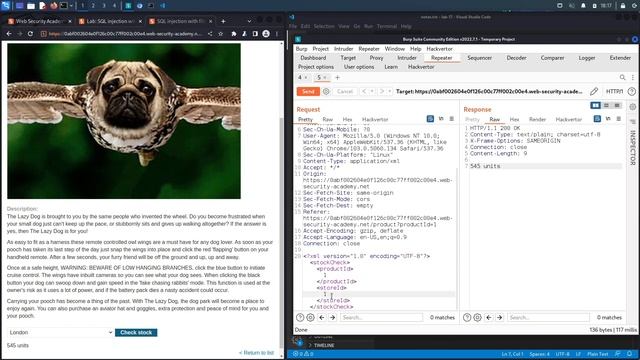Open request search settings gear

310,317
